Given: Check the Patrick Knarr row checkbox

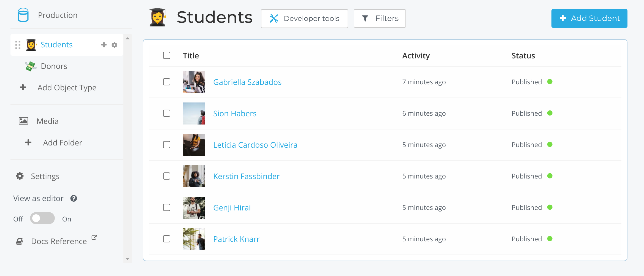Looking at the screenshot, I should [167, 239].
